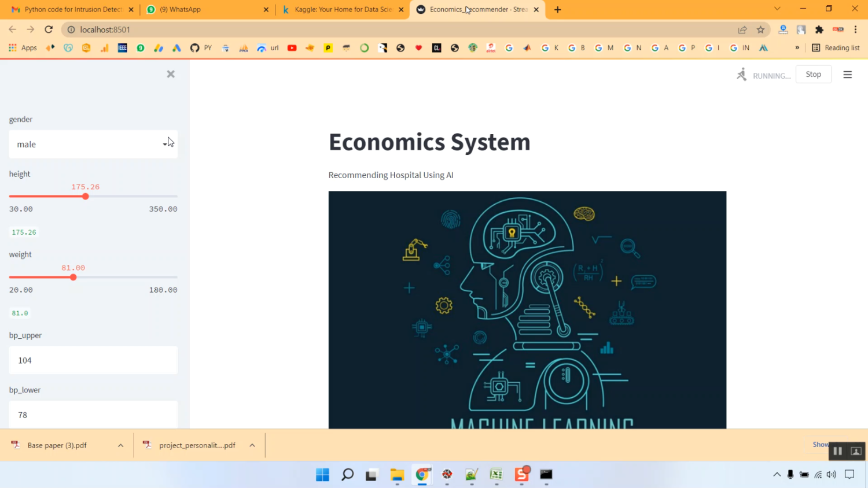
Task: Open the Chrome extensions puzzle menu
Action: [x=819, y=29]
